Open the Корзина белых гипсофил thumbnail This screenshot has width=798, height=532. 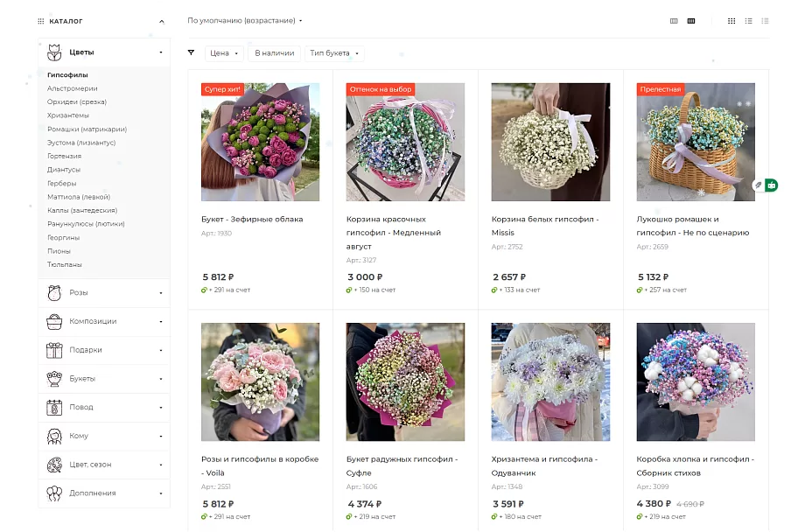(550, 142)
